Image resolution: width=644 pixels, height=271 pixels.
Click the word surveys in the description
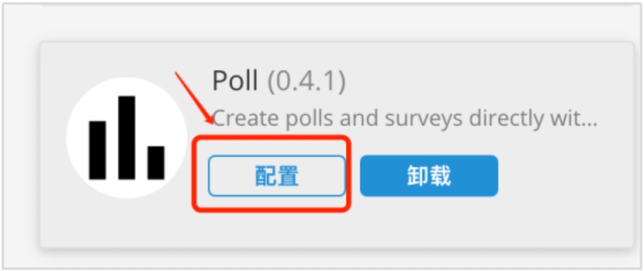coord(425,119)
